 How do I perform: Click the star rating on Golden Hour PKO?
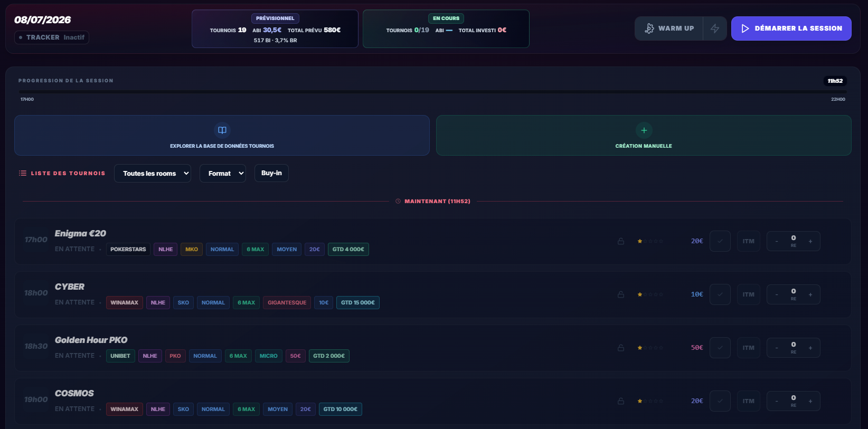pos(650,348)
